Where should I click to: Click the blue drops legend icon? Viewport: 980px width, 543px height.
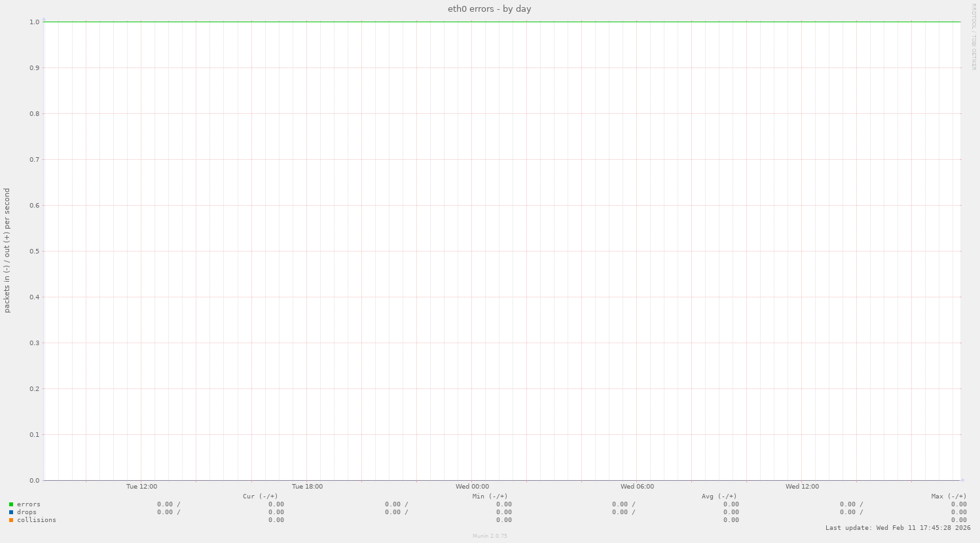click(11, 512)
